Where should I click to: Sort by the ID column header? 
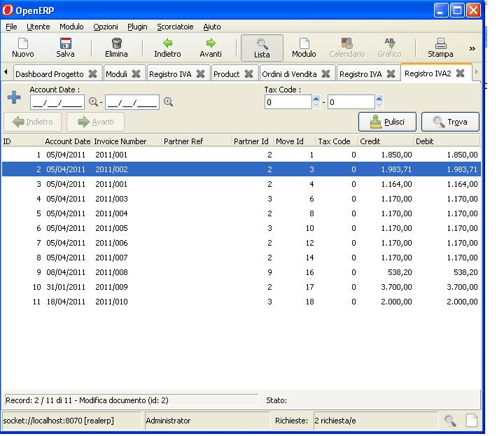click(22, 141)
